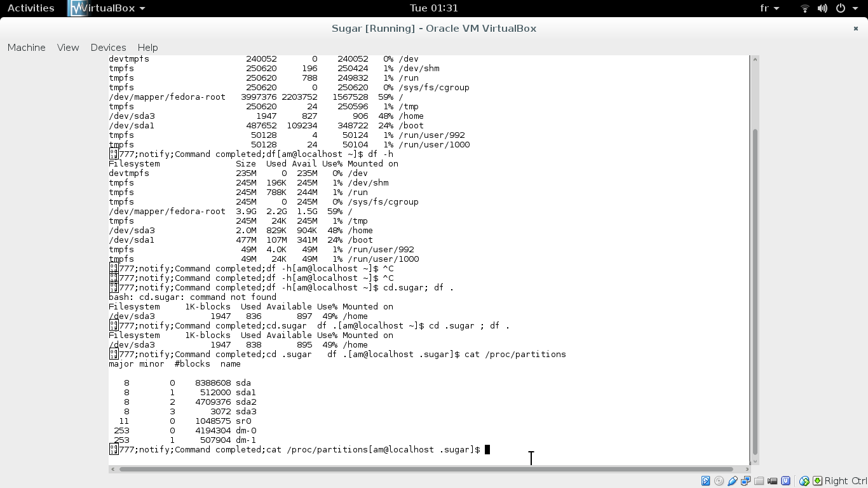868x488 pixels.
Task: Click the '4709376 sda2' partition row
Action: 190,402
